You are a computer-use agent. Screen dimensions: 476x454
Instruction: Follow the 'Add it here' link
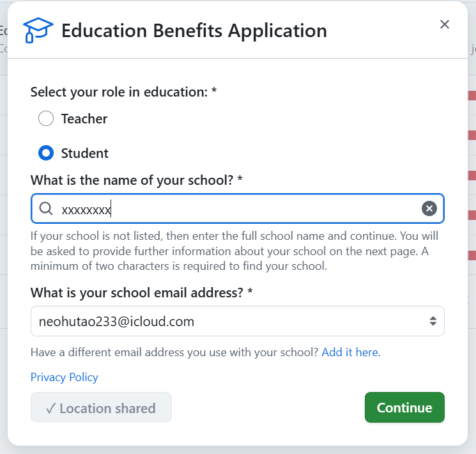click(351, 352)
